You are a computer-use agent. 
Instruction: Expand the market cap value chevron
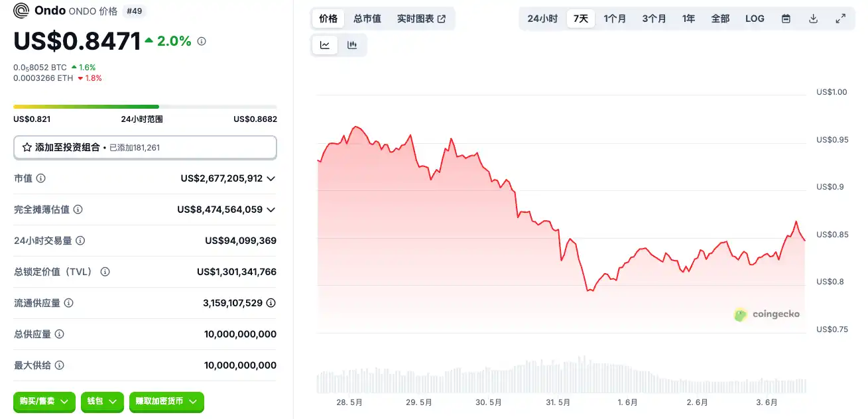click(271, 178)
